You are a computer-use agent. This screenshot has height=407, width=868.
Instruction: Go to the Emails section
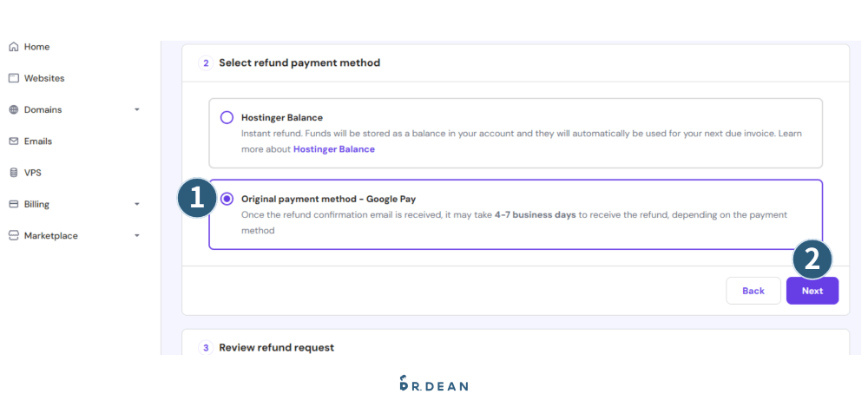[x=38, y=141]
